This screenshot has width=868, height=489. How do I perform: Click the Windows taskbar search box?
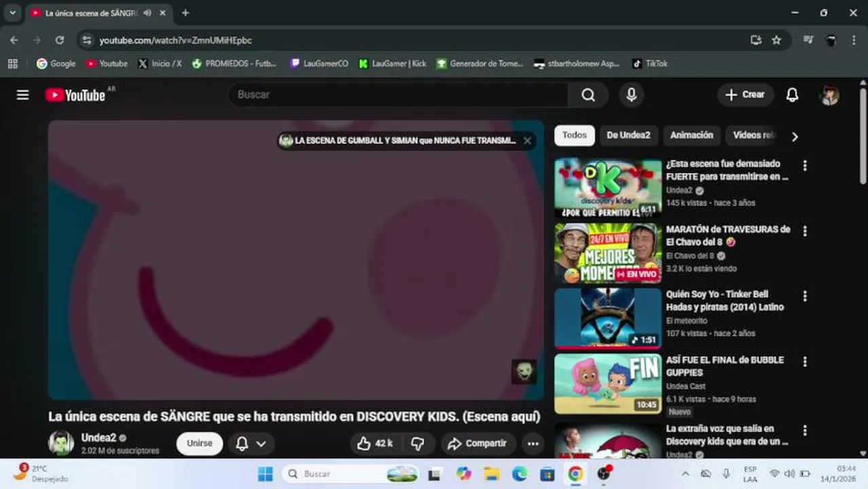coord(351,473)
